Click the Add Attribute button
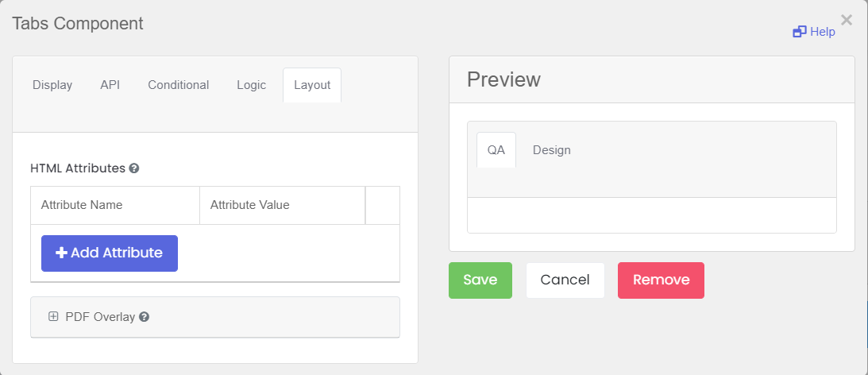Viewport: 868px width, 375px height. click(x=110, y=253)
